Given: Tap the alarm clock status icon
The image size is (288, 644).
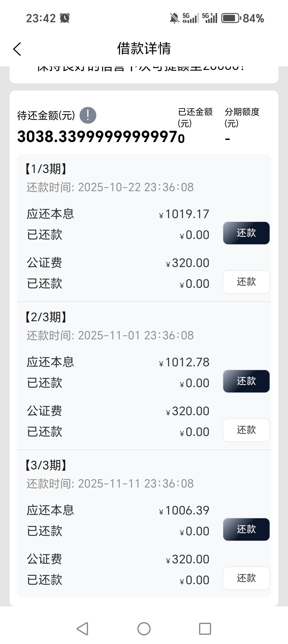Looking at the screenshot, I should coord(65,18).
